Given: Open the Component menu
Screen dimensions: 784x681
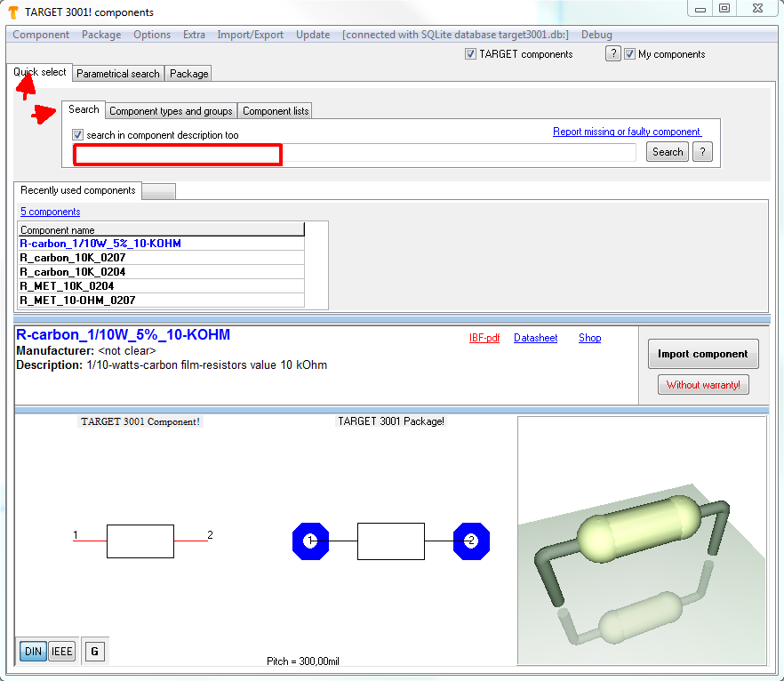Looking at the screenshot, I should [41, 35].
